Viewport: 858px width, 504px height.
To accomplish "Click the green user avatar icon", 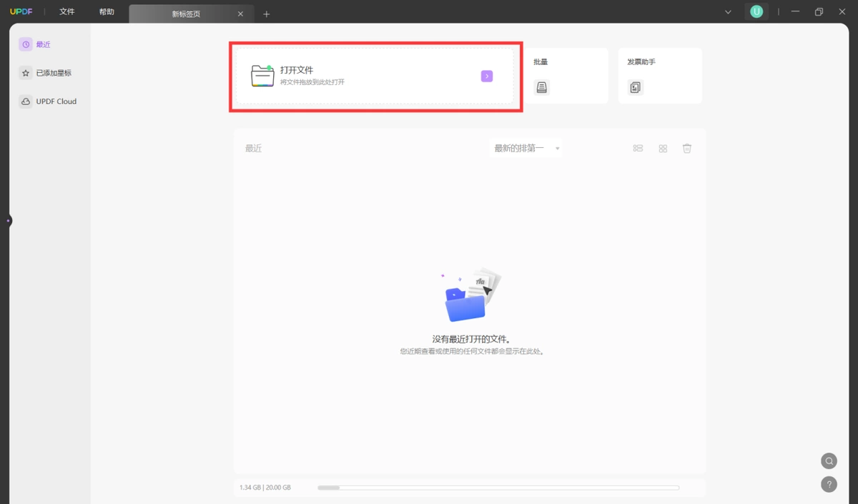I will point(756,11).
